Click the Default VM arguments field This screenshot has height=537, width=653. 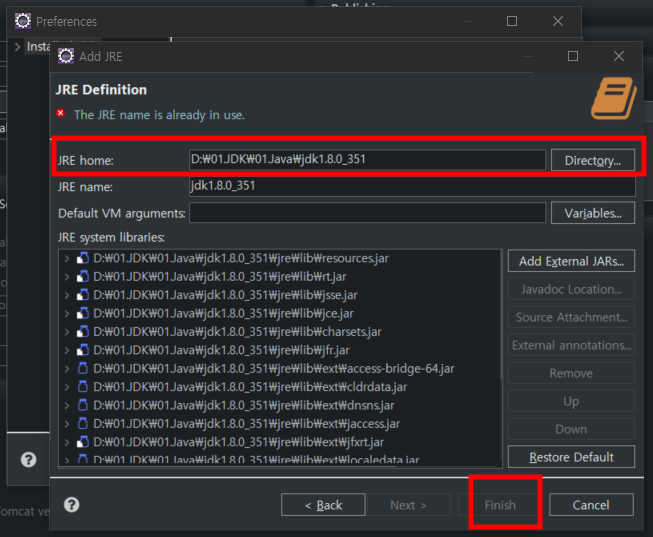click(367, 213)
